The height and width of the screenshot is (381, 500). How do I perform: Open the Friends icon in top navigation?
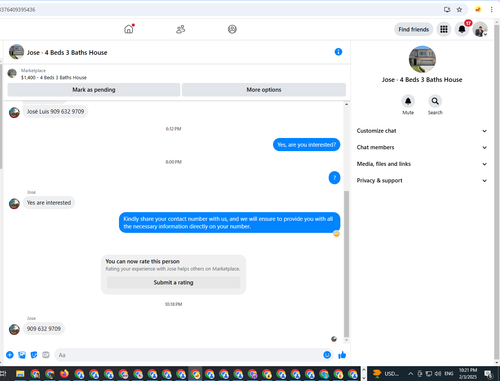point(180,29)
